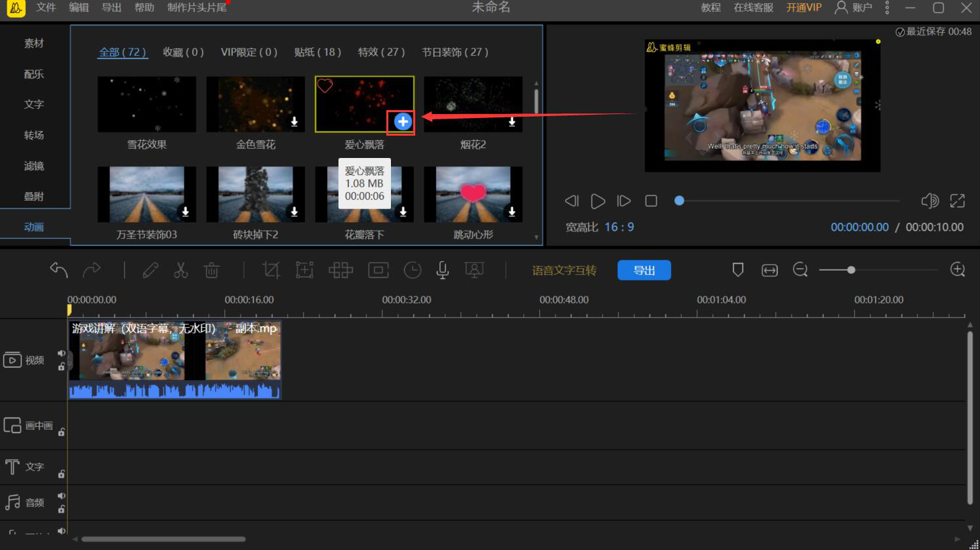Download the 金色雪花 animation
The height and width of the screenshot is (550, 980).
(x=295, y=122)
